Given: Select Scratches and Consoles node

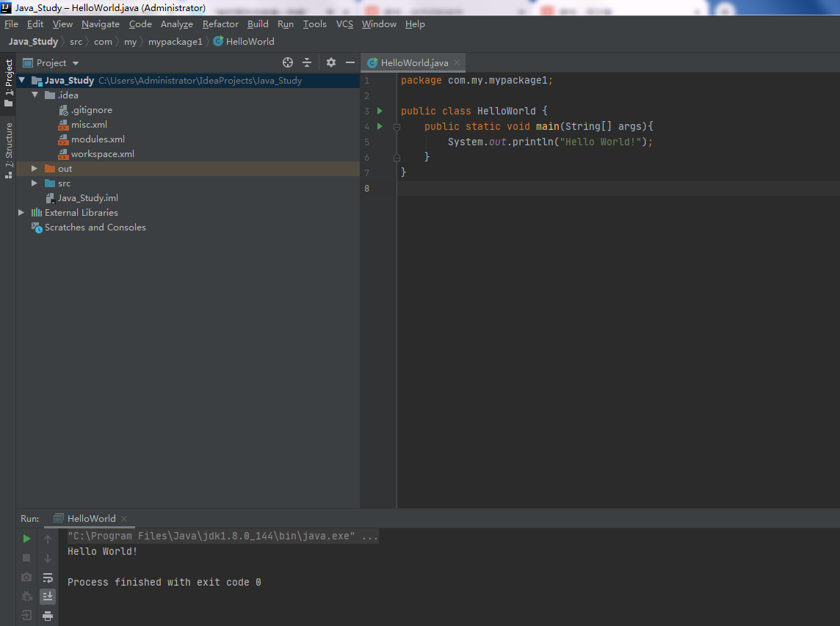Looking at the screenshot, I should pyautogui.click(x=95, y=228).
